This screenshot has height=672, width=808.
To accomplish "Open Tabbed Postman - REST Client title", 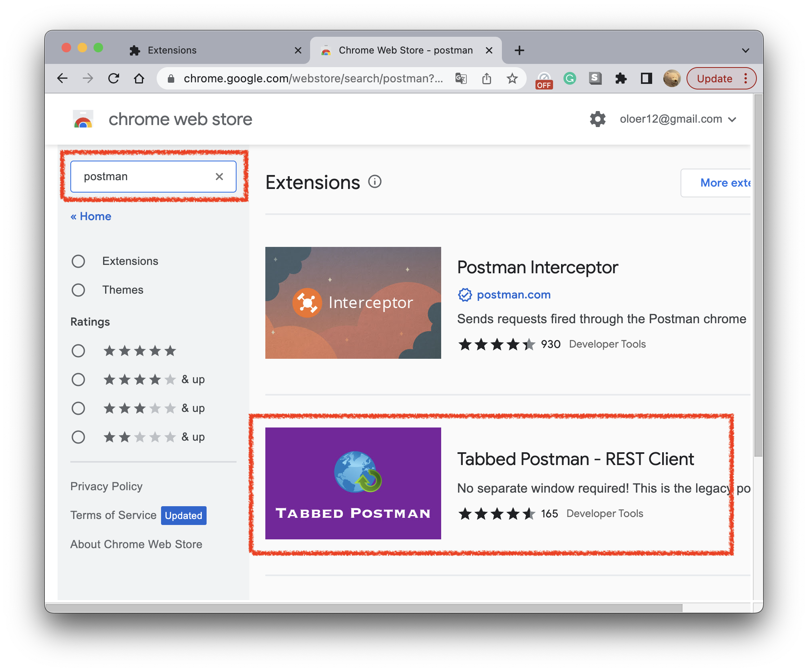I will click(x=575, y=459).
